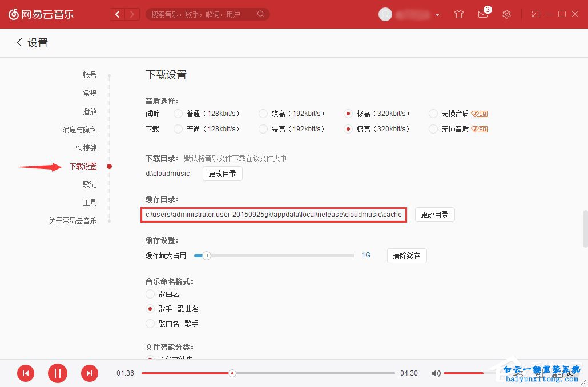This screenshot has width=588, height=387.
Task: Click the forward navigation chevron
Action: click(x=133, y=14)
